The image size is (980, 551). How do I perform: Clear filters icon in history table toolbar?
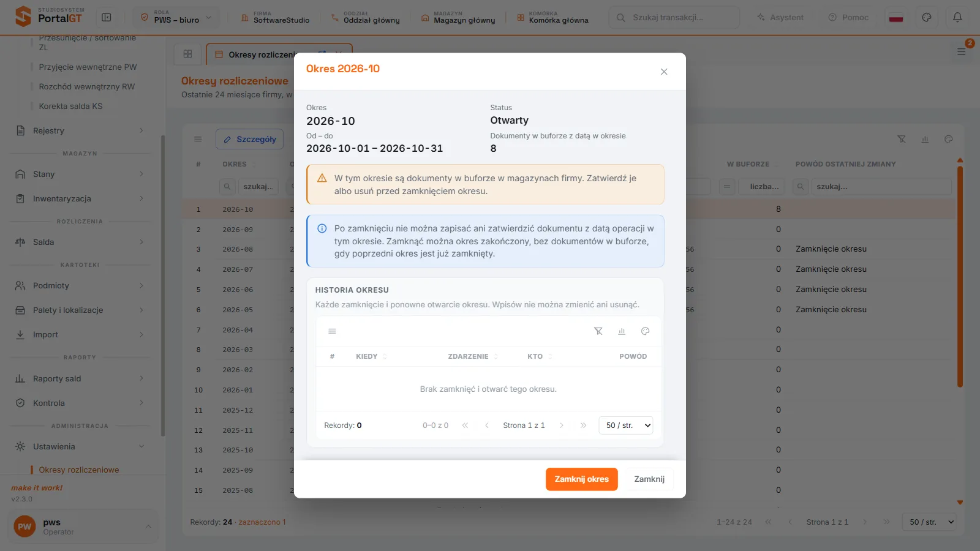pyautogui.click(x=598, y=331)
